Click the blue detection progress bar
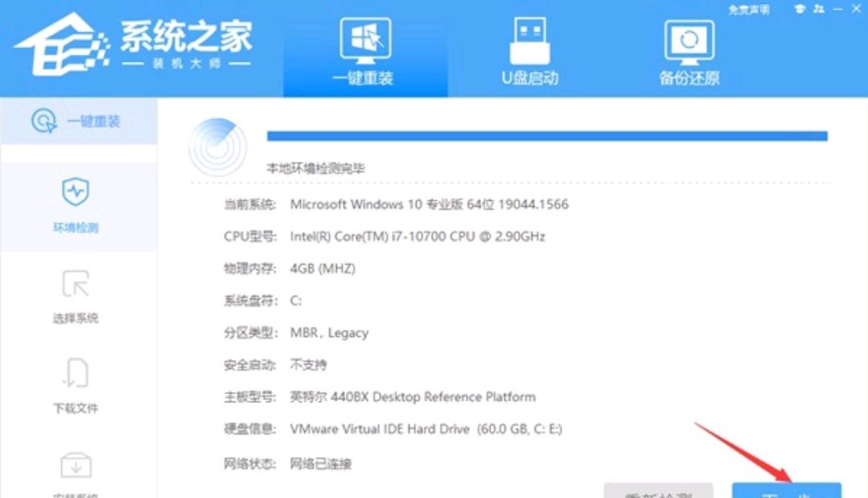This screenshot has height=498, width=868. (x=547, y=136)
